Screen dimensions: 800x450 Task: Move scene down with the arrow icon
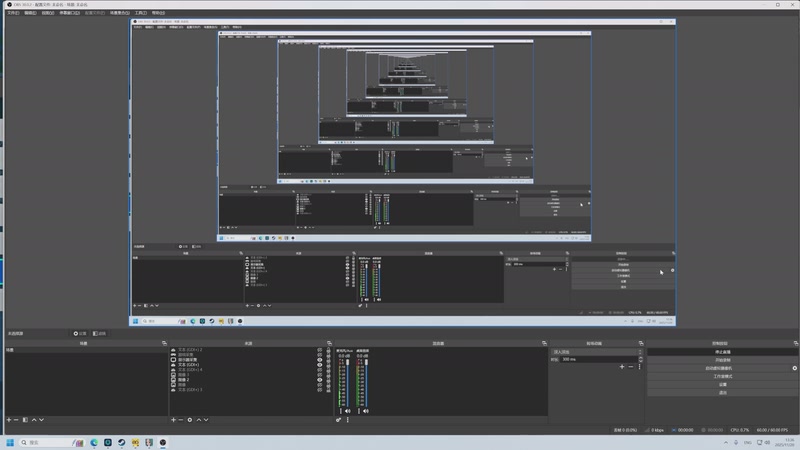(x=41, y=420)
